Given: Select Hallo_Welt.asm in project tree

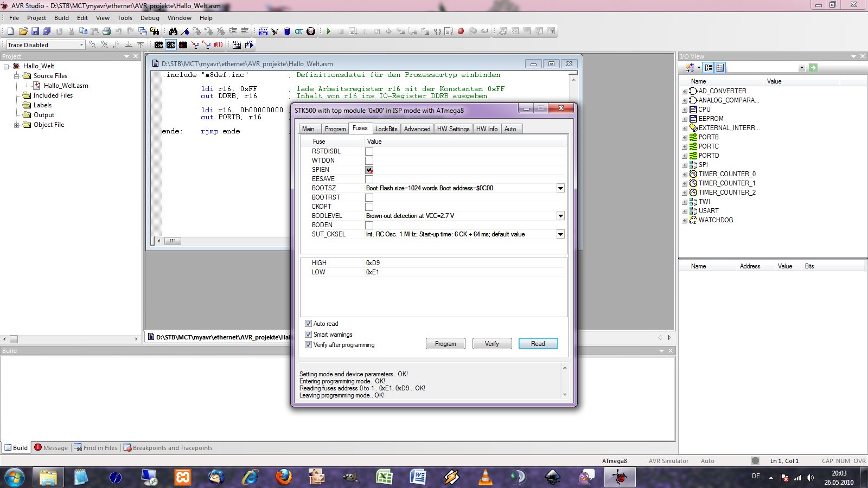Looking at the screenshot, I should (x=66, y=86).
